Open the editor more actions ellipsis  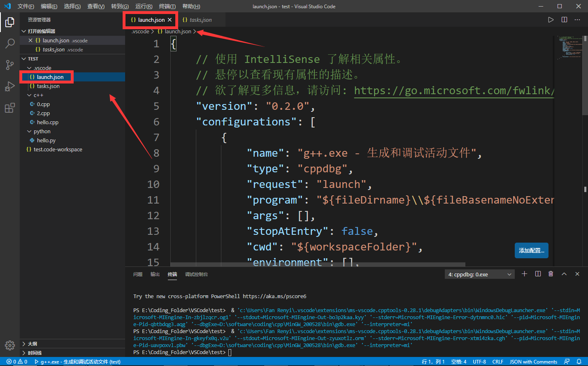577,20
